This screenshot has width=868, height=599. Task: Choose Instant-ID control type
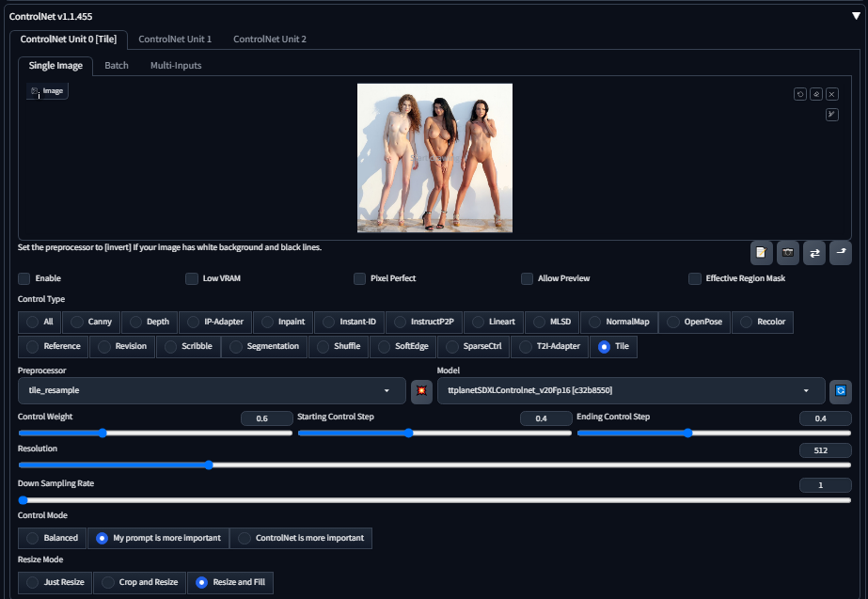point(349,323)
